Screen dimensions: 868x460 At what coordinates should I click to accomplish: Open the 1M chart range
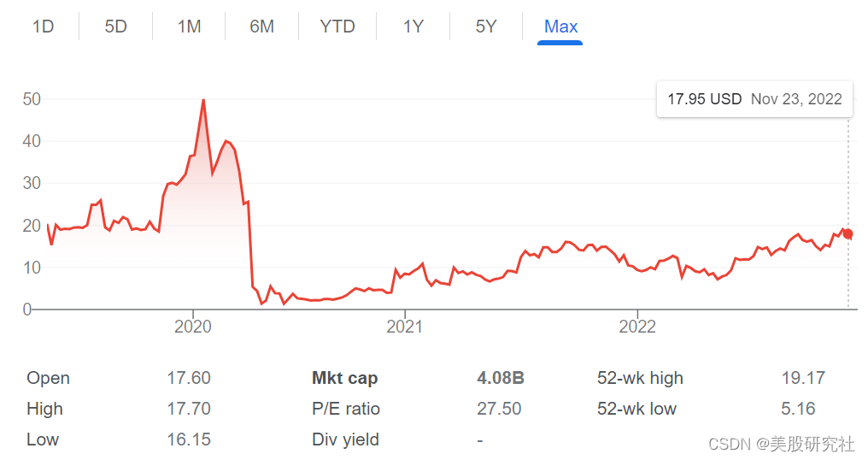point(189,27)
